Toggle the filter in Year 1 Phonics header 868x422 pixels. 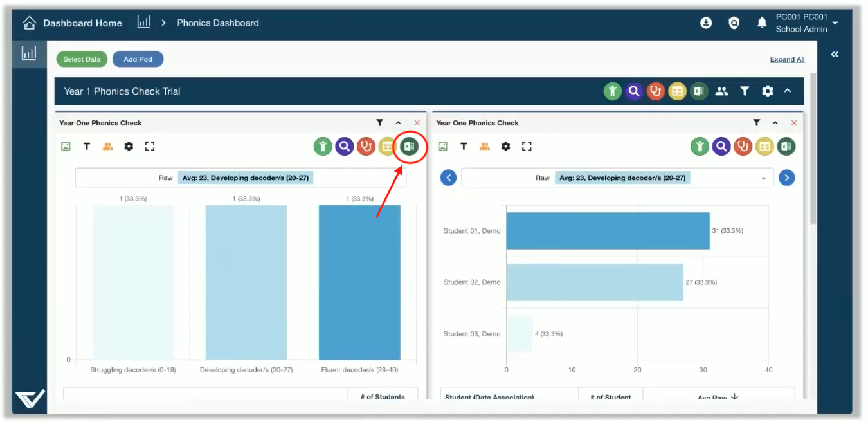click(x=745, y=91)
